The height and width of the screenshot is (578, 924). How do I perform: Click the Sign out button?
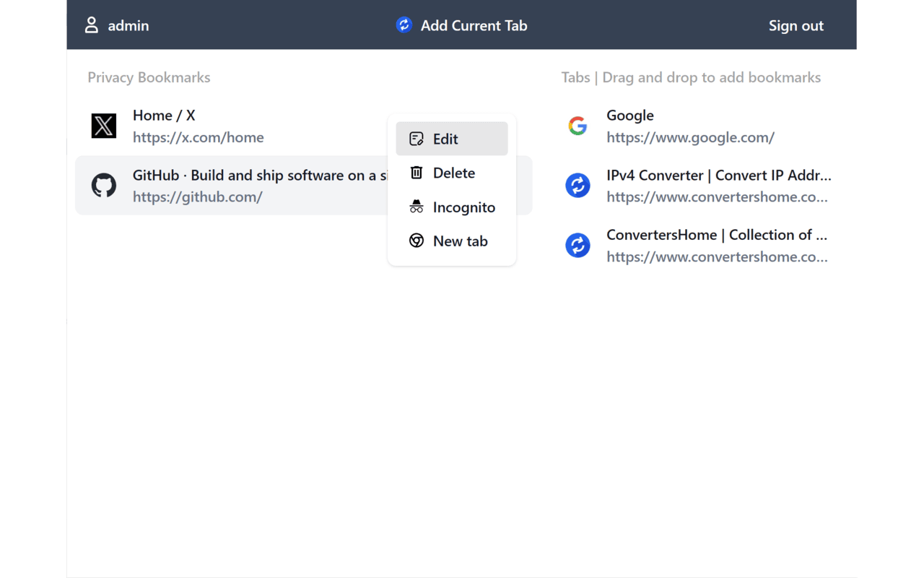[796, 25]
